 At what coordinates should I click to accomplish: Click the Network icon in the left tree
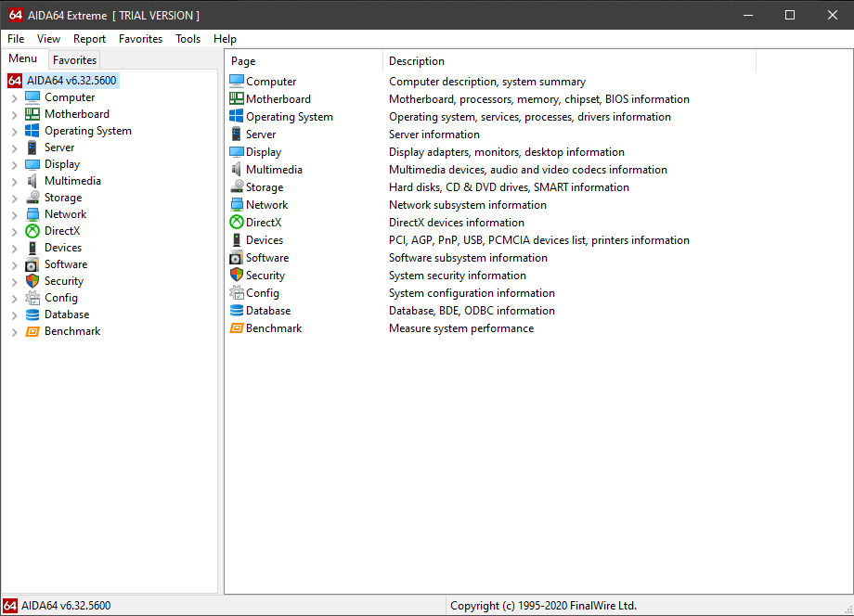click(32, 214)
